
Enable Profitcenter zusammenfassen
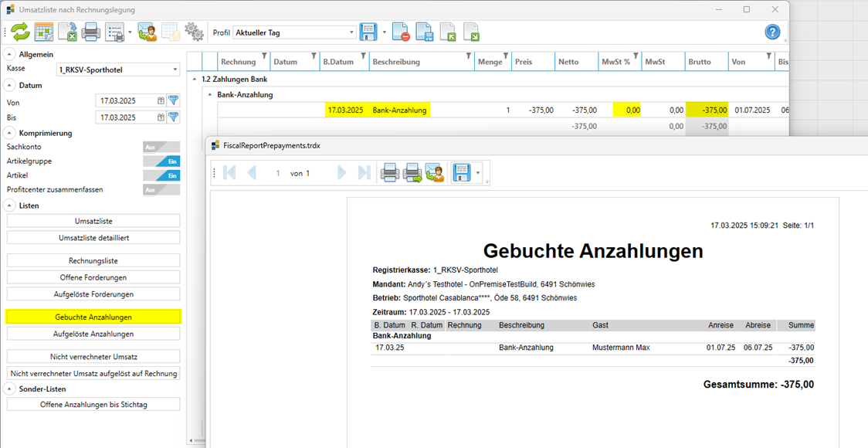(160, 190)
